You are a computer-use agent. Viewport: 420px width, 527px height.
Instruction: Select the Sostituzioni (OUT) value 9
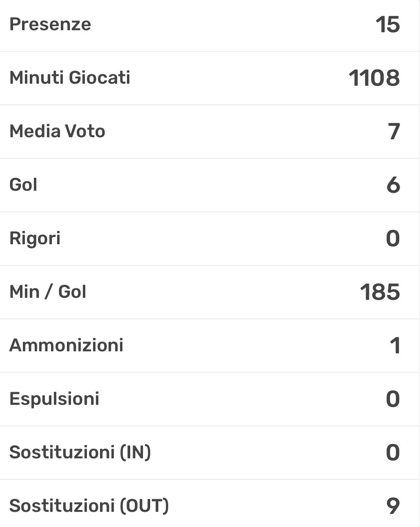tap(393, 506)
